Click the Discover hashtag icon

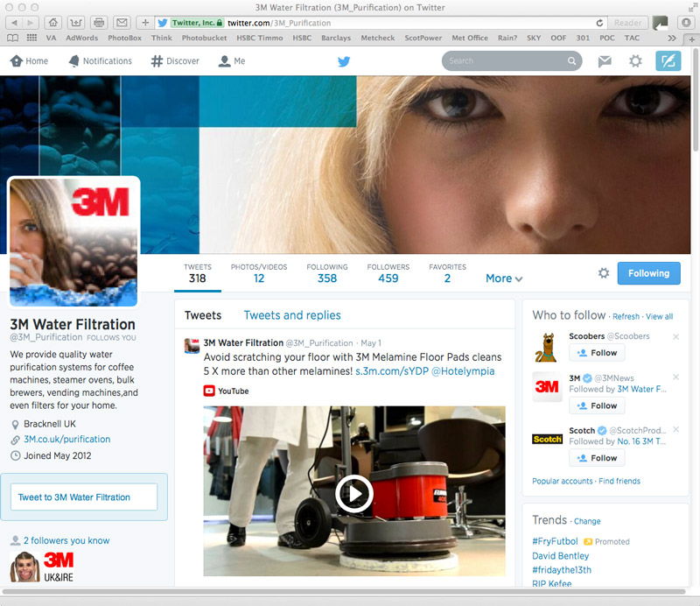point(157,61)
